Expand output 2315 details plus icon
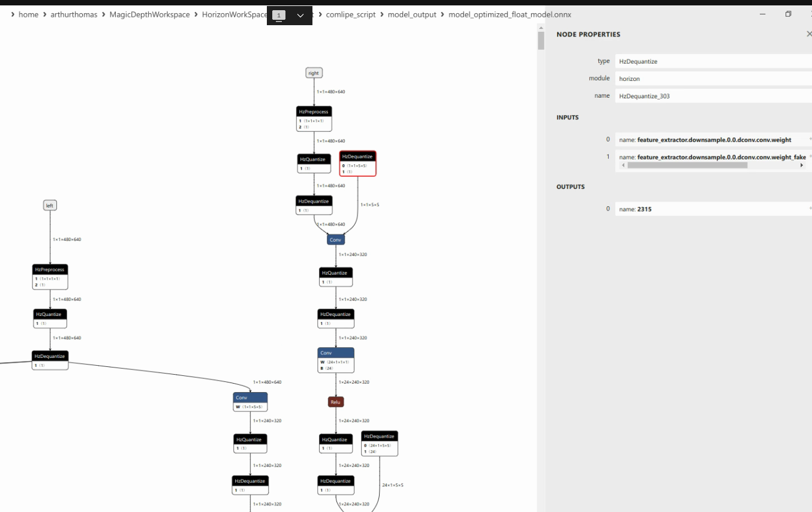Image resolution: width=812 pixels, height=512 pixels. [810, 209]
